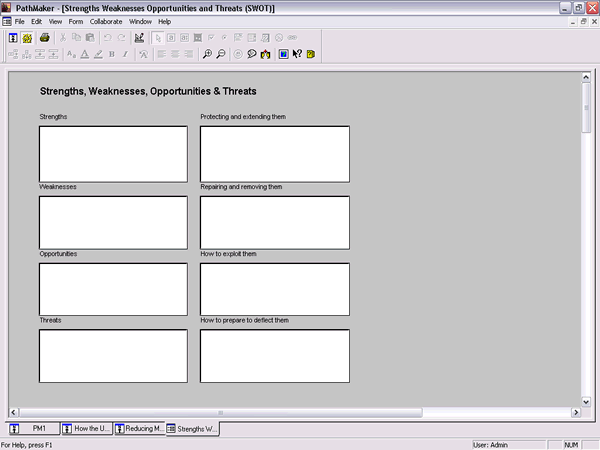Switch to the PM1 tab

coord(30,429)
